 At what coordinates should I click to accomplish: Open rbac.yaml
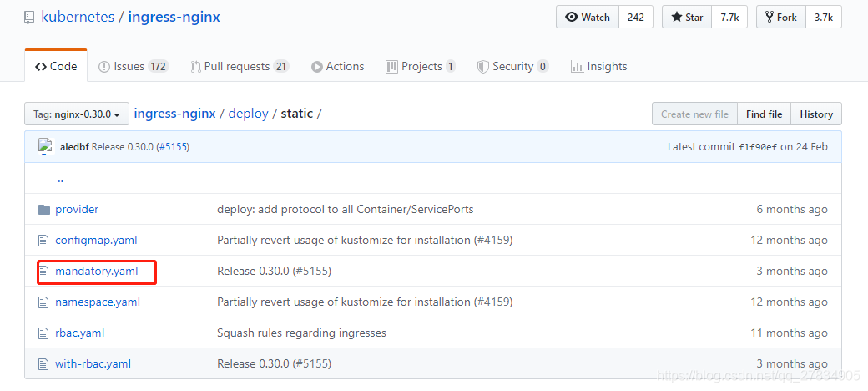tap(80, 333)
